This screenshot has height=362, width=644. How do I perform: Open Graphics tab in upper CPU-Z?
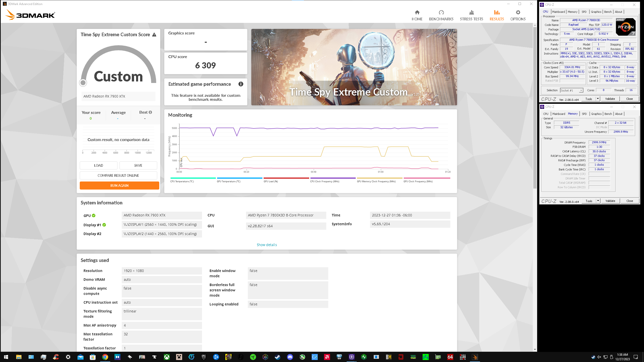[x=596, y=12]
